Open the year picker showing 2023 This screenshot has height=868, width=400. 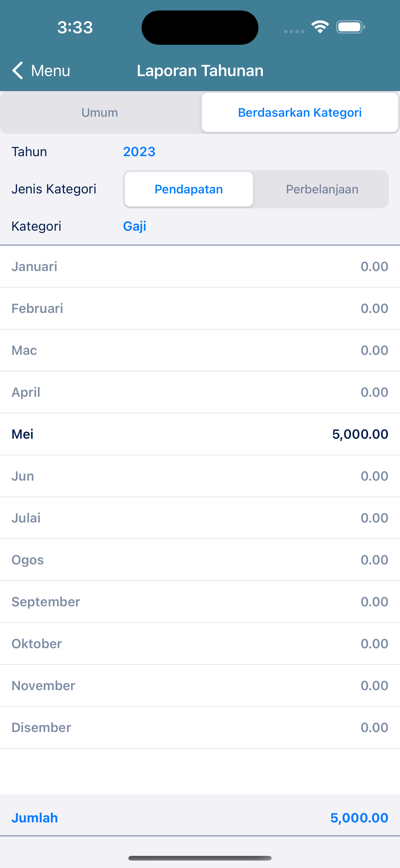click(x=139, y=151)
